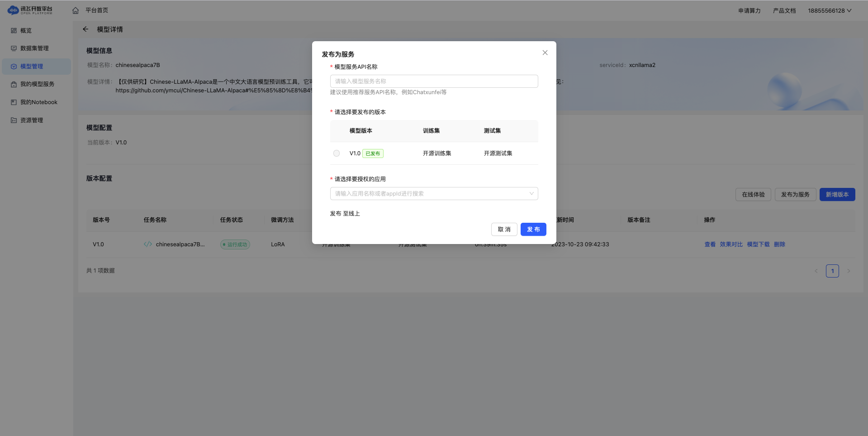Open 产品文档 in the top bar

coord(784,10)
